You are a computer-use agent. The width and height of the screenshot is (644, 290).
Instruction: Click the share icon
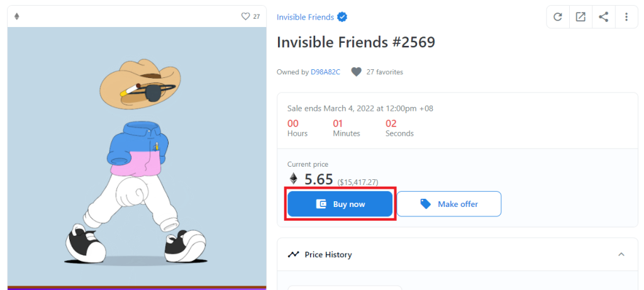click(x=603, y=17)
